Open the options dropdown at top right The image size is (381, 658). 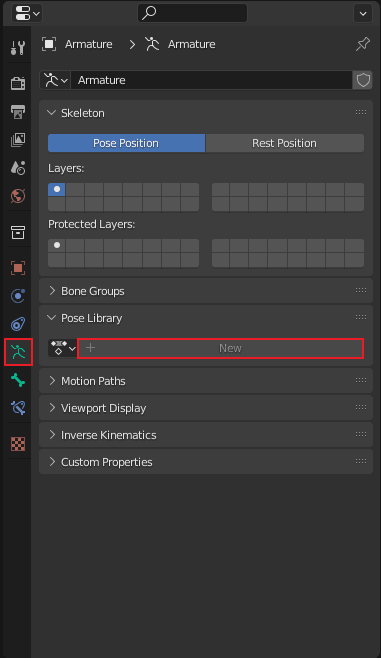(363, 13)
